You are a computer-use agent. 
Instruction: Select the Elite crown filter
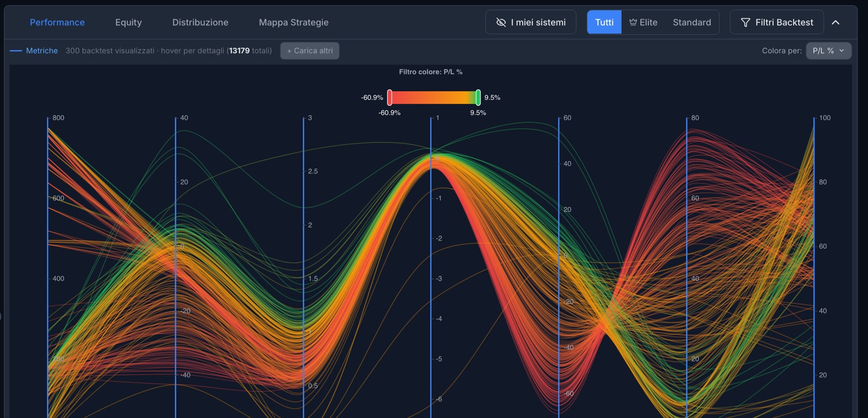[643, 22]
